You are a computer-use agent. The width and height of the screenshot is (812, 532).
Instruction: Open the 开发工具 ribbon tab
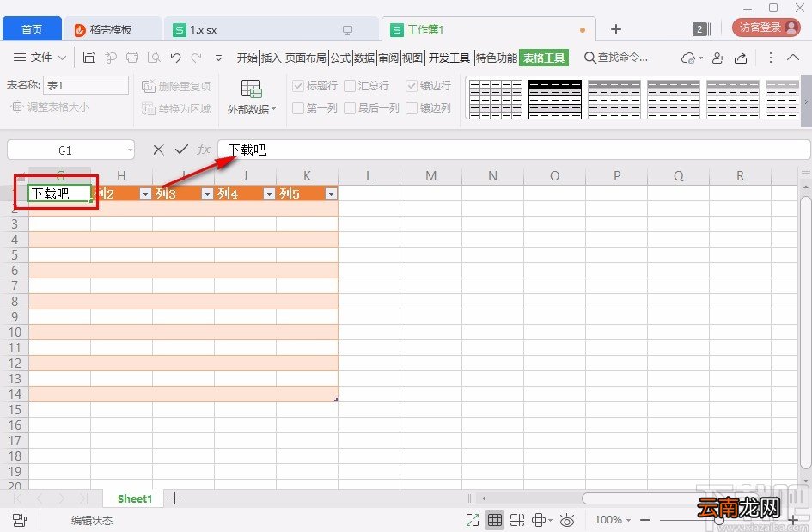tap(449, 58)
